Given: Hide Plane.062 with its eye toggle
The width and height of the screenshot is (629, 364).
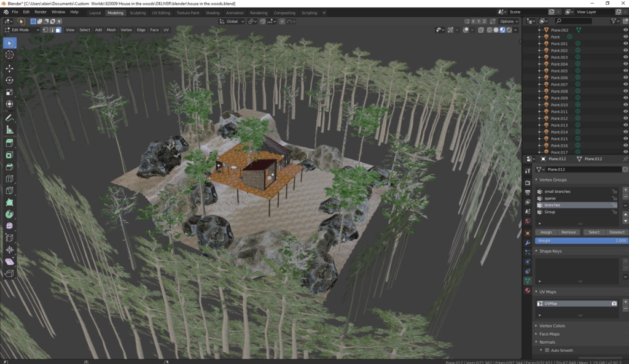Looking at the screenshot, I should (626, 29).
